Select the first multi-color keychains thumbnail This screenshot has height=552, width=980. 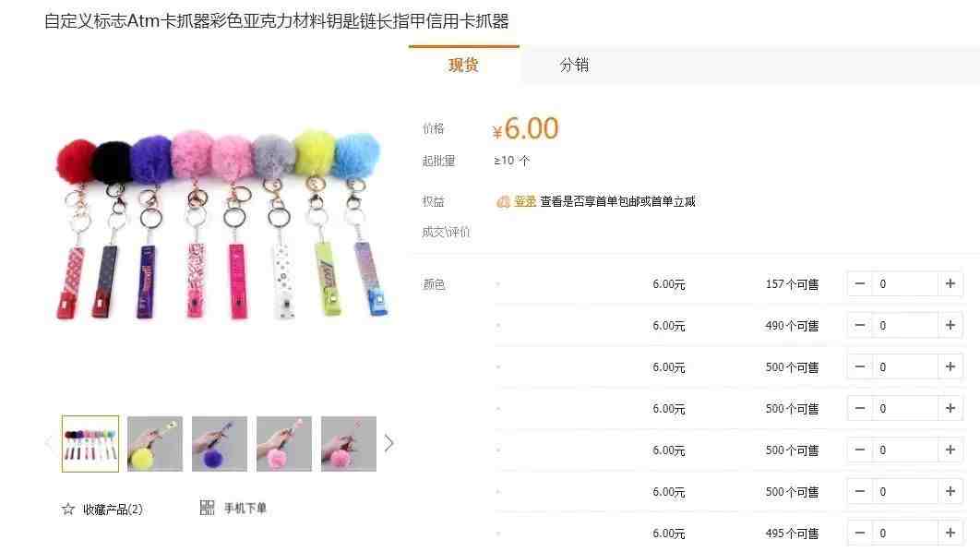click(x=90, y=444)
